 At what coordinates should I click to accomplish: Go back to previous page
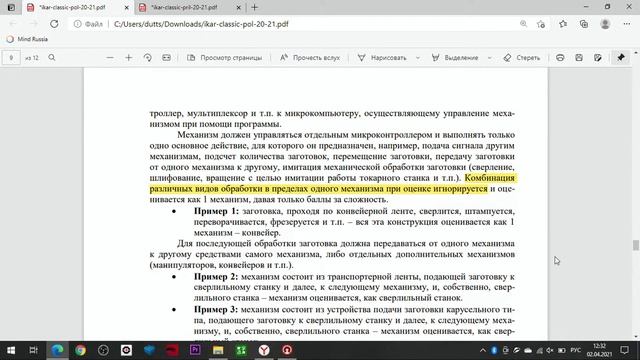click(13, 24)
